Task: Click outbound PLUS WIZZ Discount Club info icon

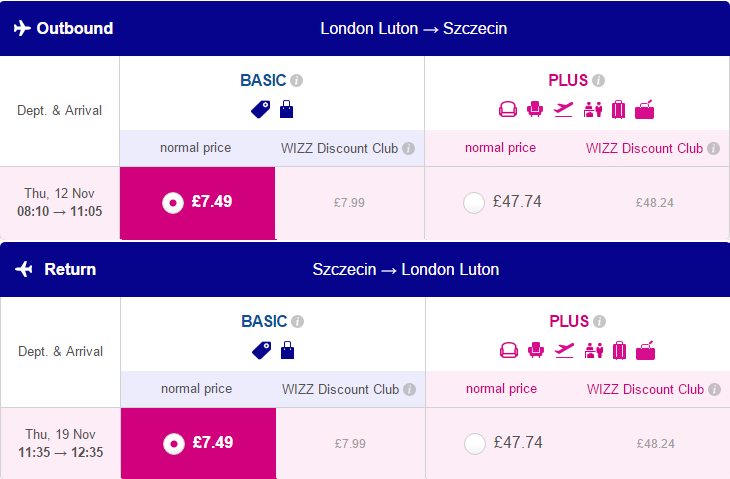Action: (714, 148)
